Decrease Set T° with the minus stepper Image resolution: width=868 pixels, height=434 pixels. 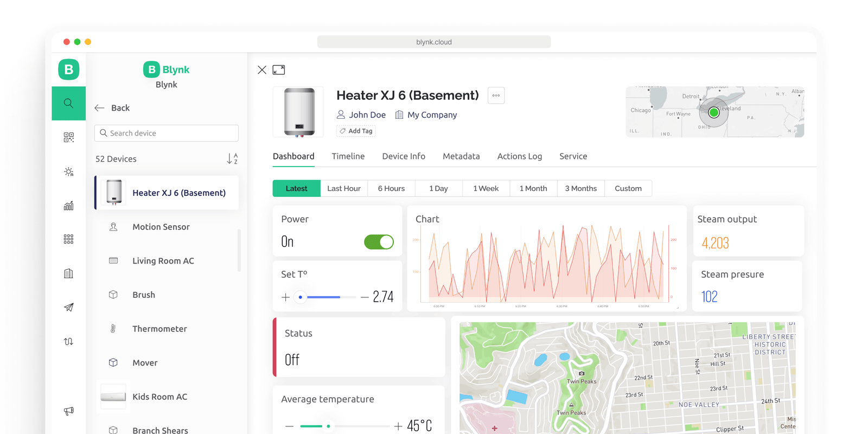click(365, 297)
